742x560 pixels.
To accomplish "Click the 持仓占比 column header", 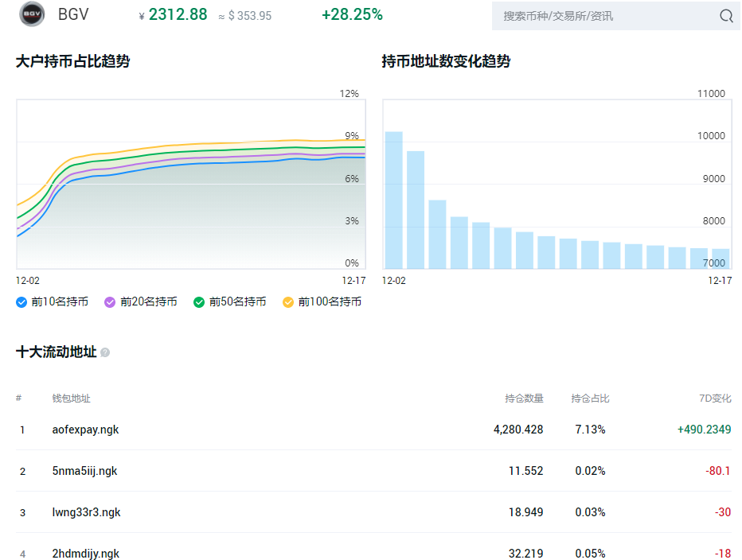I will pos(590,399).
